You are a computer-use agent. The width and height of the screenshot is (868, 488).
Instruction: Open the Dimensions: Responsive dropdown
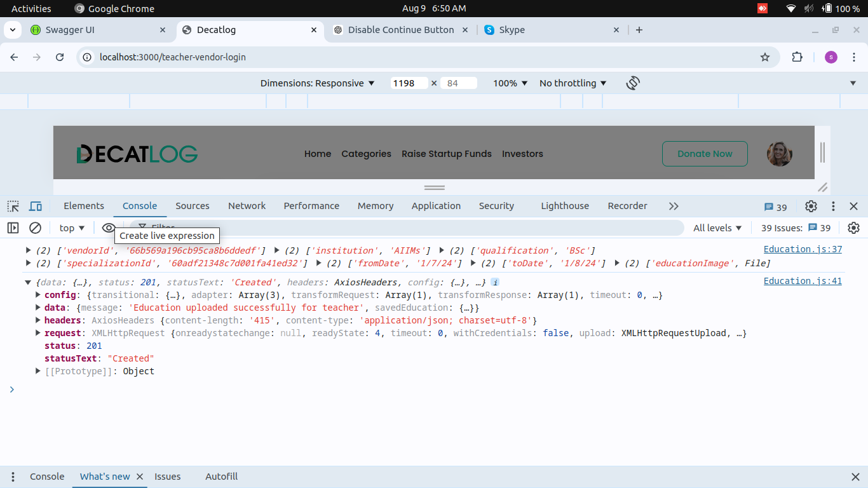coord(317,83)
